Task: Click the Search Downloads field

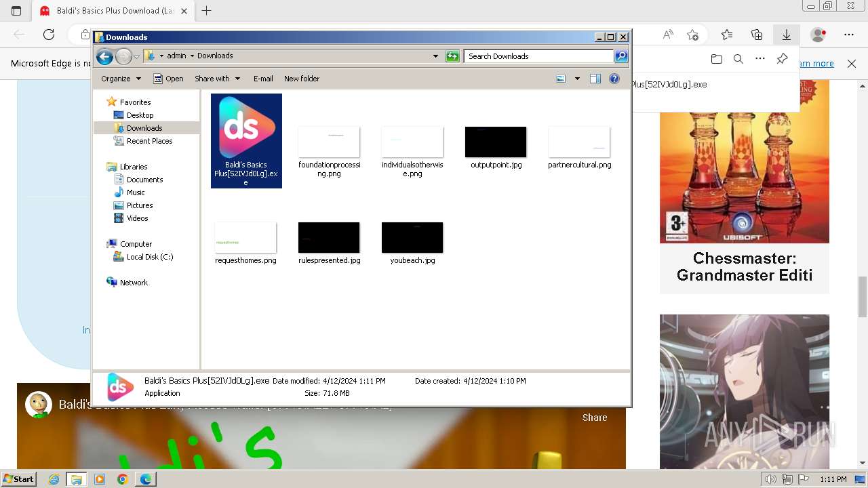Action: pyautogui.click(x=539, y=56)
